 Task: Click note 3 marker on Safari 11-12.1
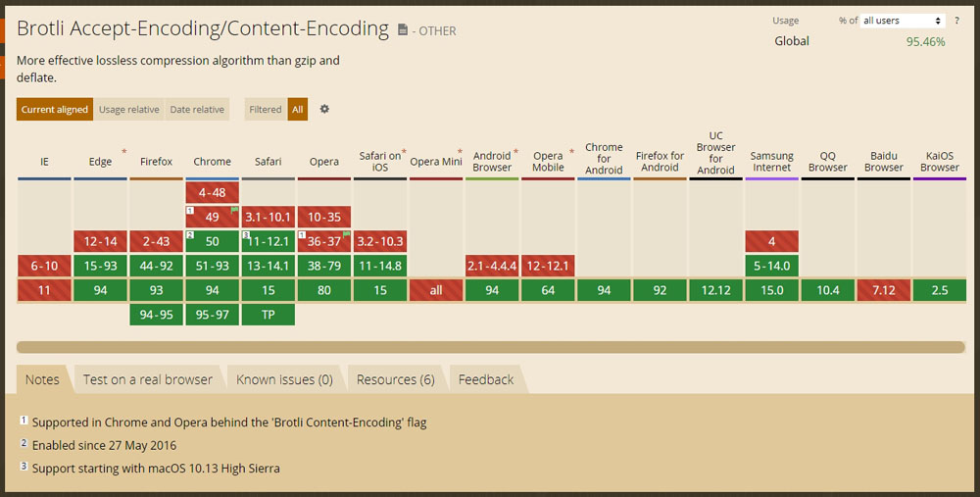point(246,235)
